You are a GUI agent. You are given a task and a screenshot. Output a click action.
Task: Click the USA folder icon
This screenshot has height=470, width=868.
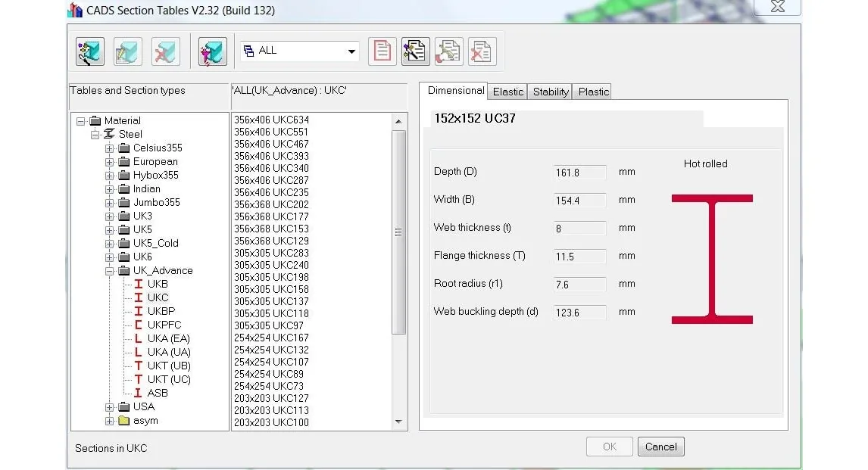pos(124,407)
